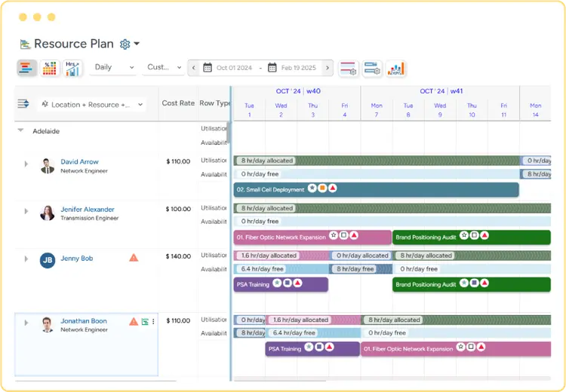This screenshot has height=392, width=566.
Task: Select Jenny Bob's PSA Training bar
Action: (x=281, y=284)
